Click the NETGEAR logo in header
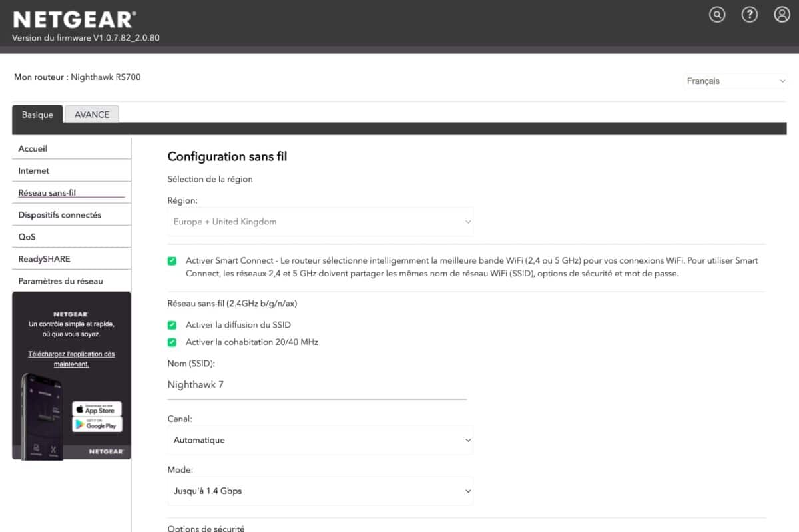 click(75, 19)
